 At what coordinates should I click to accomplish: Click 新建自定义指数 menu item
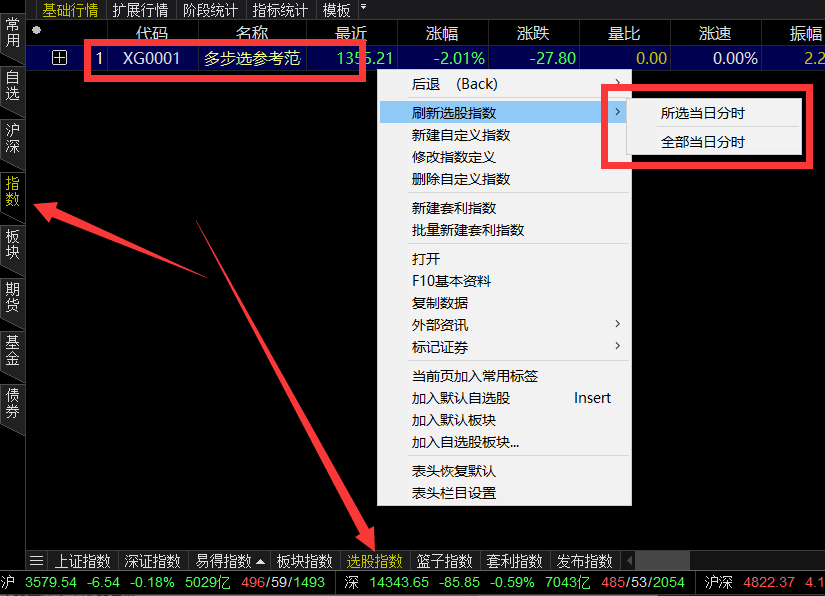tap(505, 135)
